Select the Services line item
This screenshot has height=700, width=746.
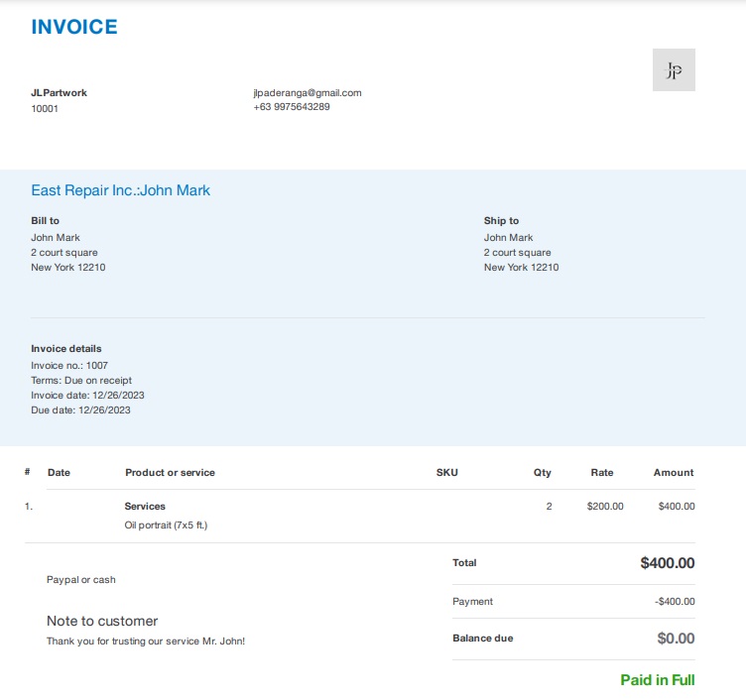(145, 507)
